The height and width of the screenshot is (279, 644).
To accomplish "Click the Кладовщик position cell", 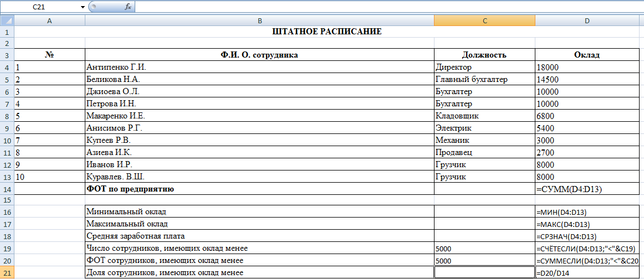I will click(484, 116).
